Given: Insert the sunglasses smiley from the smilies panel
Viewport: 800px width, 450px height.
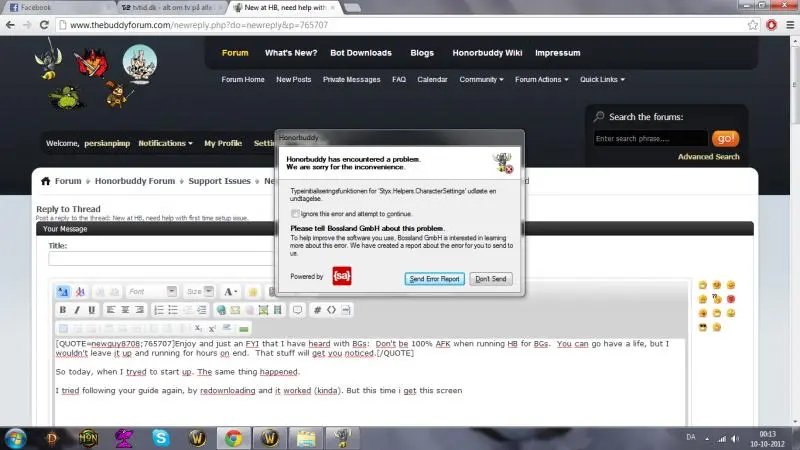Looking at the screenshot, I should [703, 327].
